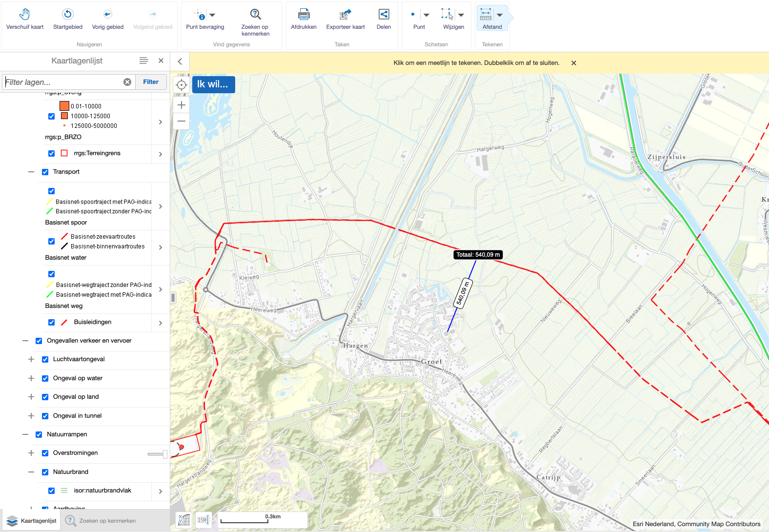
Task: Expand the Overstromingen group
Action: coord(31,453)
